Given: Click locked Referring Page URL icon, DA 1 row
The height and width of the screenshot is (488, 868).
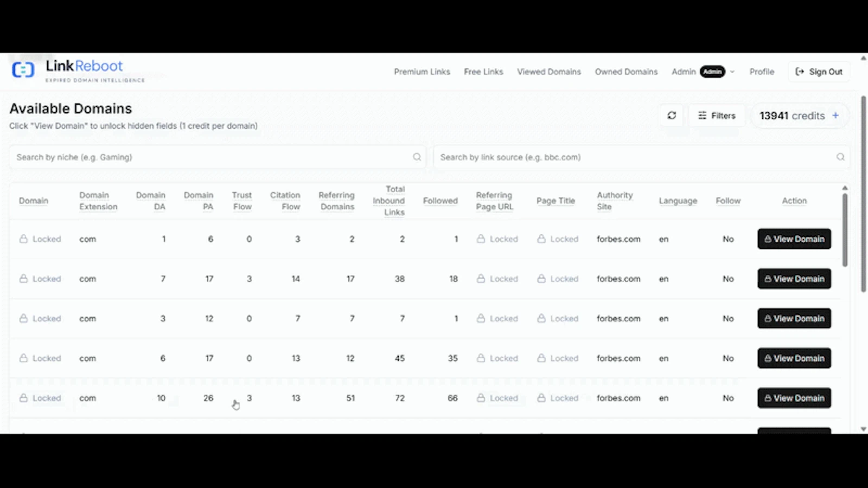Looking at the screenshot, I should 481,239.
